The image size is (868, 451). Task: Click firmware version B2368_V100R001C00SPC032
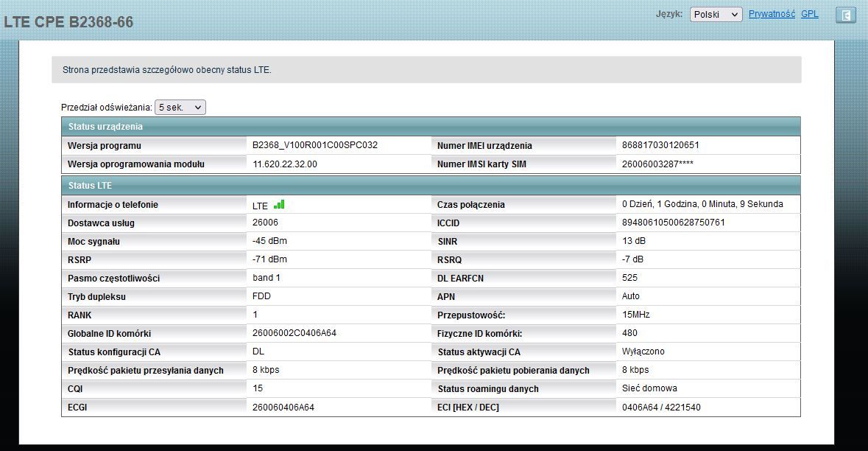[315, 145]
